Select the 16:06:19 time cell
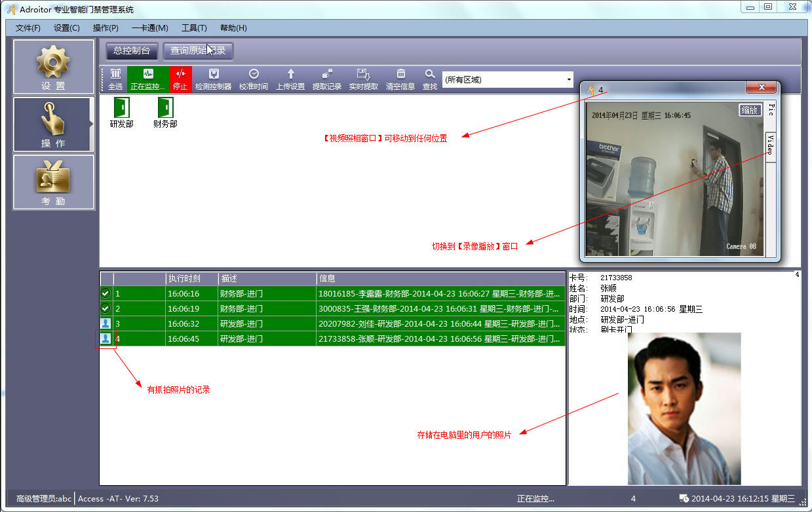Viewport: 812px width, 512px height. click(x=192, y=308)
